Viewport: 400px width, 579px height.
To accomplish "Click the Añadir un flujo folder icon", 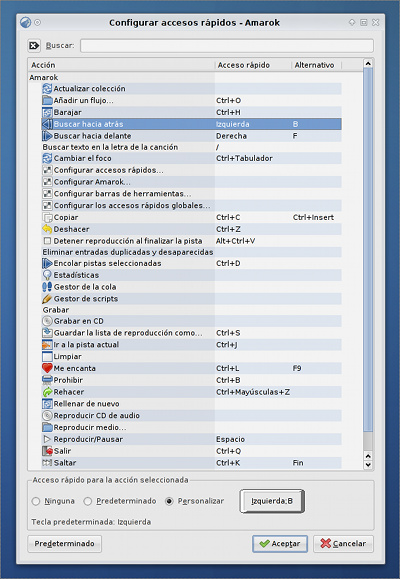I will [47, 100].
